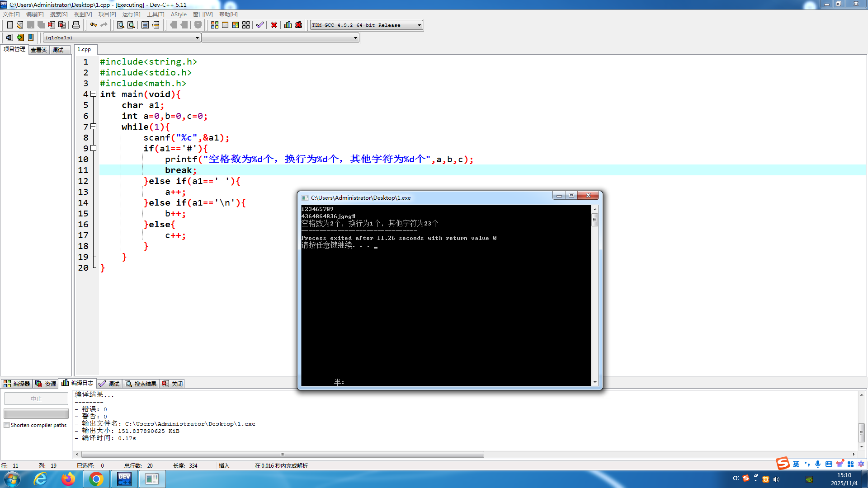Click the compile log horizontal scrollbar
Screen dimensions: 868x488
pos(283,454)
